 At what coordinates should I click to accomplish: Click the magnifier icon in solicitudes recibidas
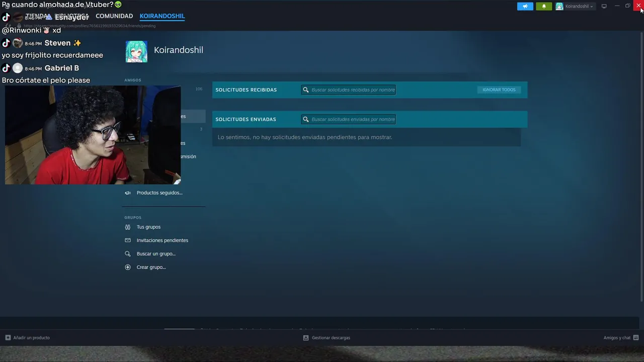pyautogui.click(x=306, y=90)
